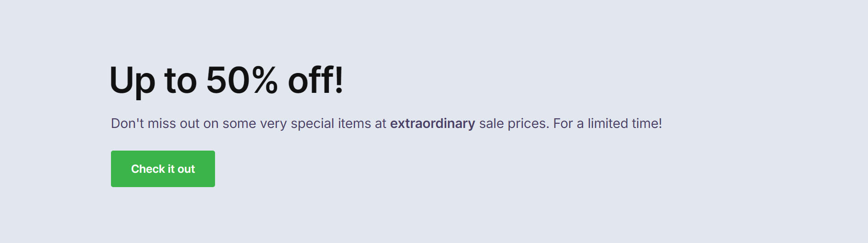Click the word "out" on the green button
Image resolution: width=868 pixels, height=243 pixels.
186,169
